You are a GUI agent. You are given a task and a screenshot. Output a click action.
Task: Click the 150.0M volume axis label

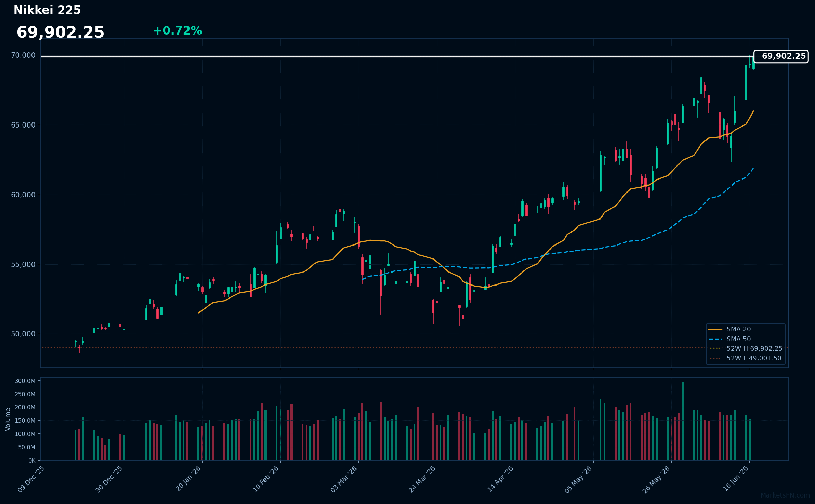(25, 421)
